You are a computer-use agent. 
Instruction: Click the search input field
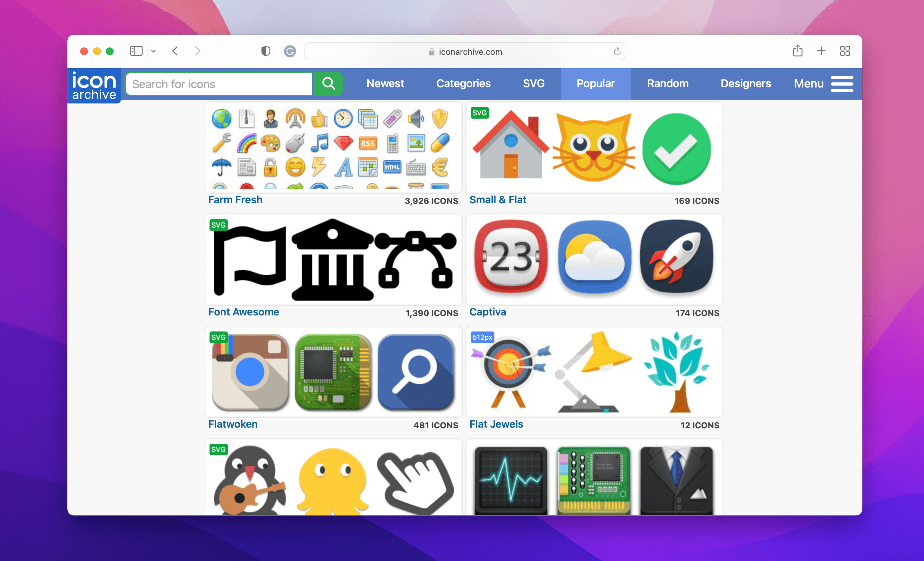point(218,84)
